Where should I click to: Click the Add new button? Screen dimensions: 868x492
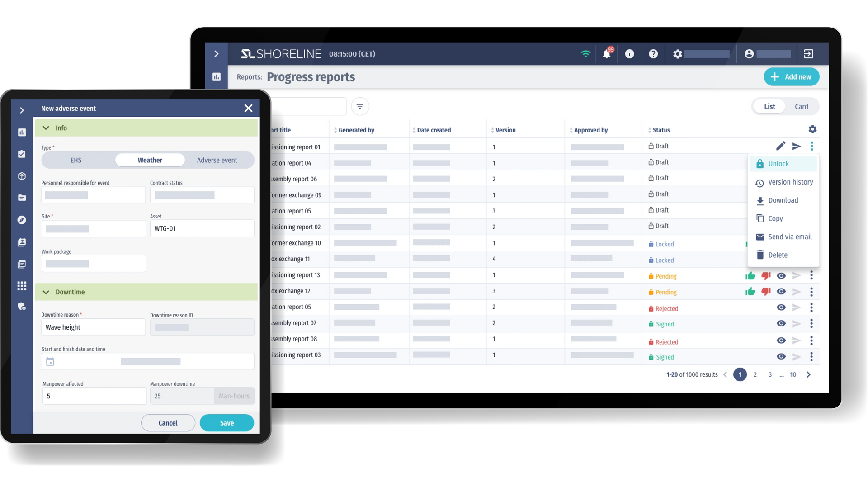pyautogui.click(x=791, y=77)
